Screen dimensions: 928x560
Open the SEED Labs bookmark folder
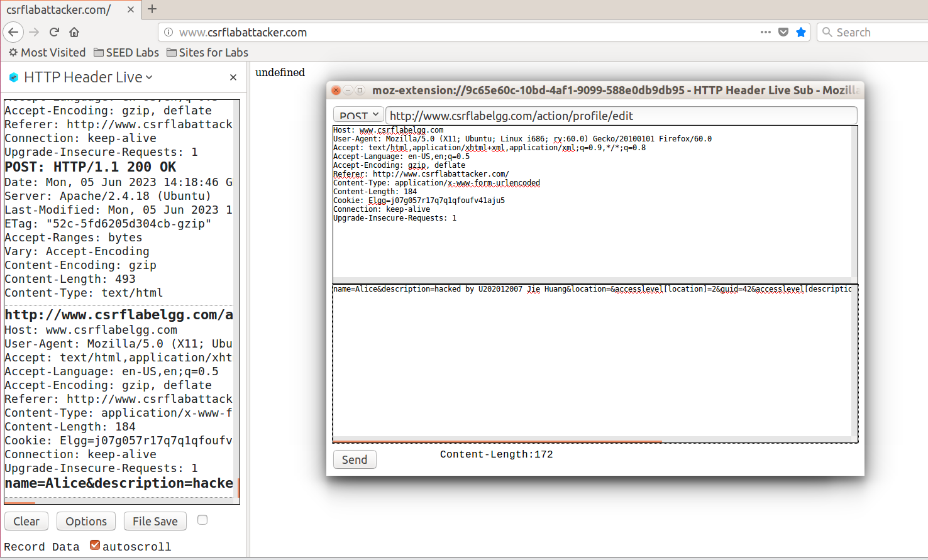pos(126,52)
